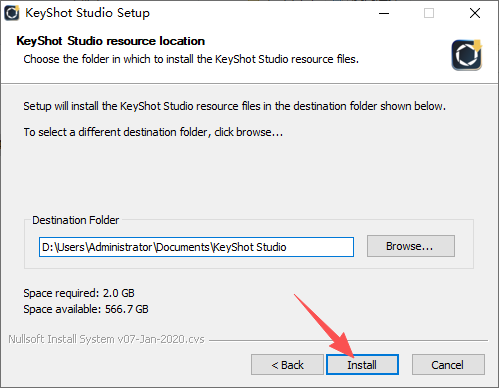Click the greyed-out maximize button
The height and width of the screenshot is (388, 499).
[429, 13]
